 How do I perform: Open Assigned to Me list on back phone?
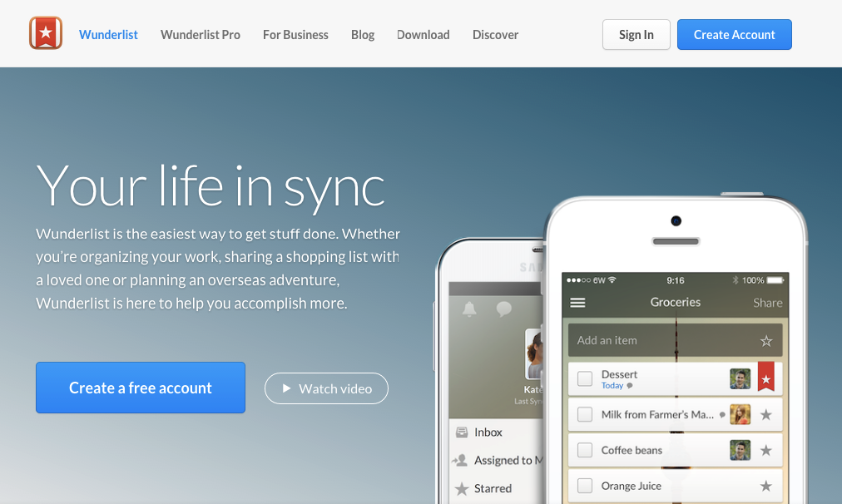pyautogui.click(x=496, y=460)
